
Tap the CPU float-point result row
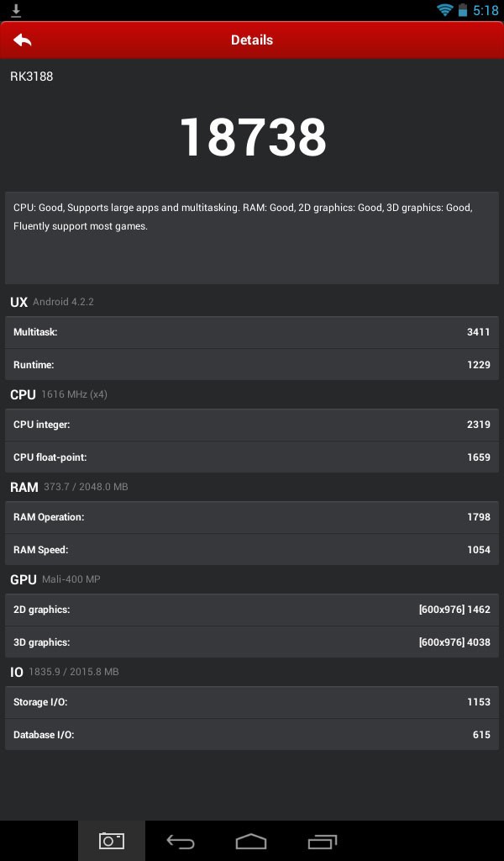click(252, 457)
